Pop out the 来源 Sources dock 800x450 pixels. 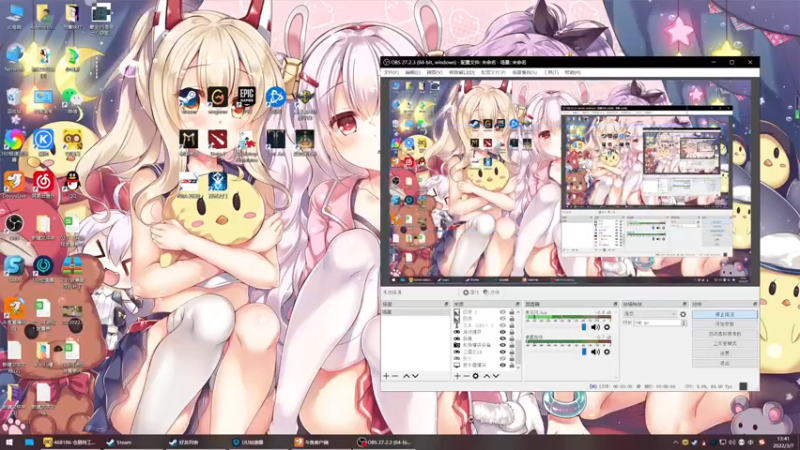point(518,304)
